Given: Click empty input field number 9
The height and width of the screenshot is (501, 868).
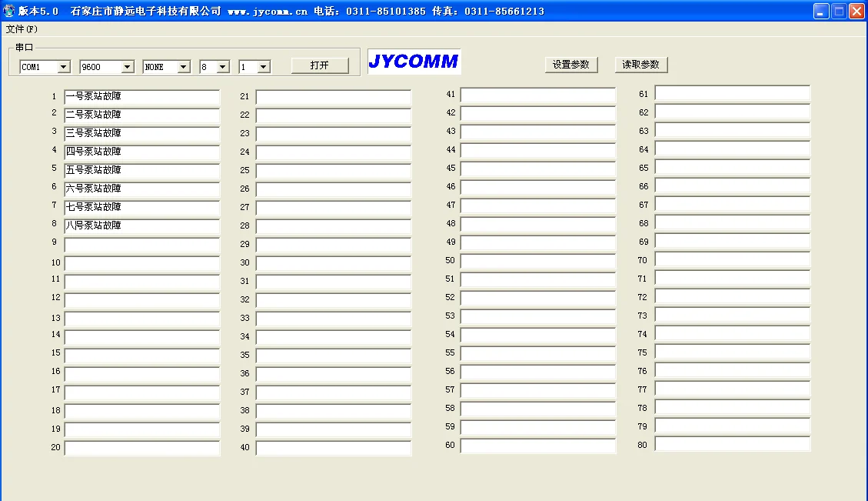Looking at the screenshot, I should pos(141,245).
